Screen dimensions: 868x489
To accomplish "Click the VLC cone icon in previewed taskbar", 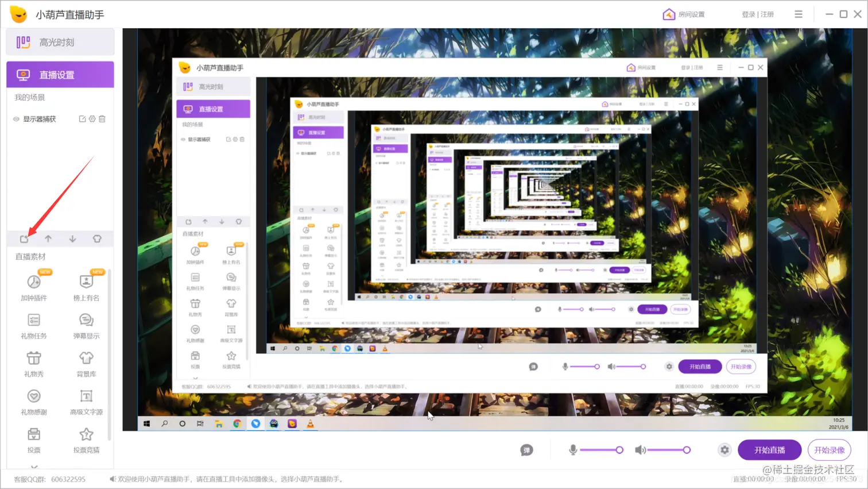I will coord(311,423).
